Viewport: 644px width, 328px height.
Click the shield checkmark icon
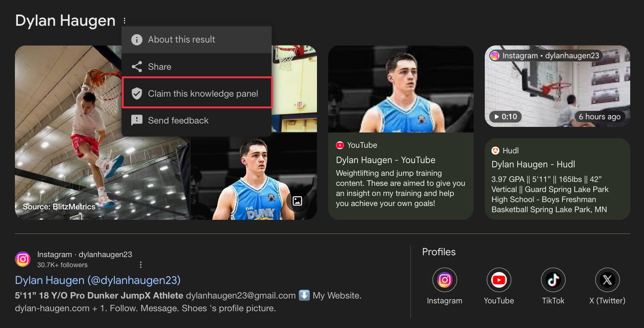(x=137, y=93)
